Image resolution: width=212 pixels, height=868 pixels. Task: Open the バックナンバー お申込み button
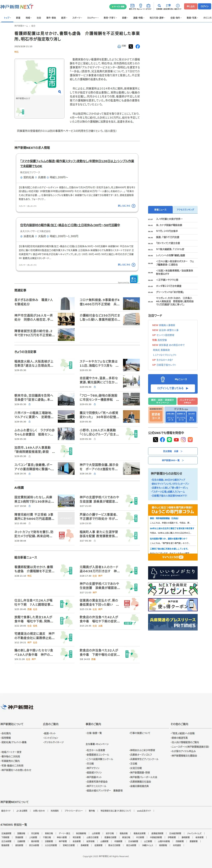187,401
